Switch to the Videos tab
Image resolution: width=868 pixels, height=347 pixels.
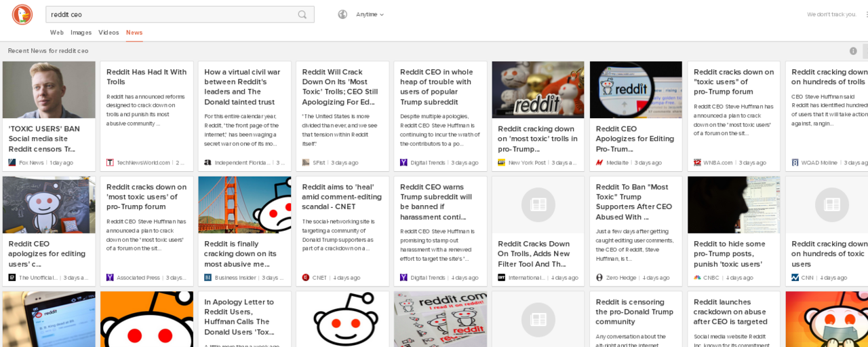108,33
